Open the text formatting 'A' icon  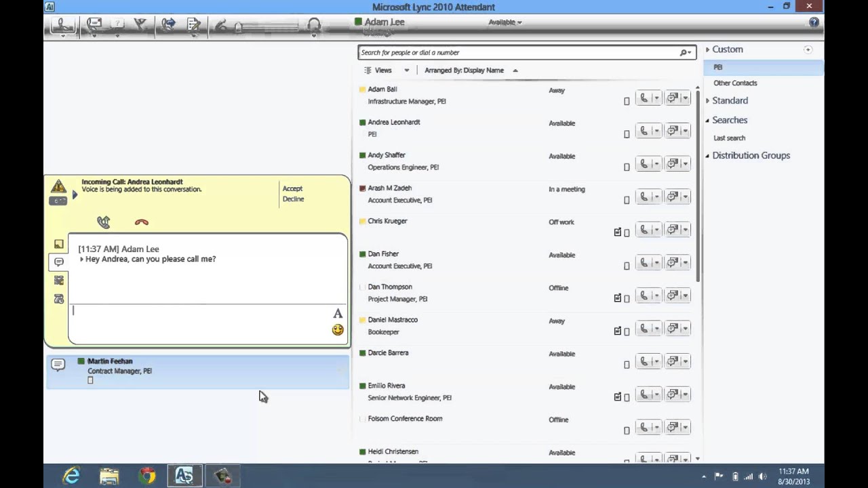tap(338, 313)
